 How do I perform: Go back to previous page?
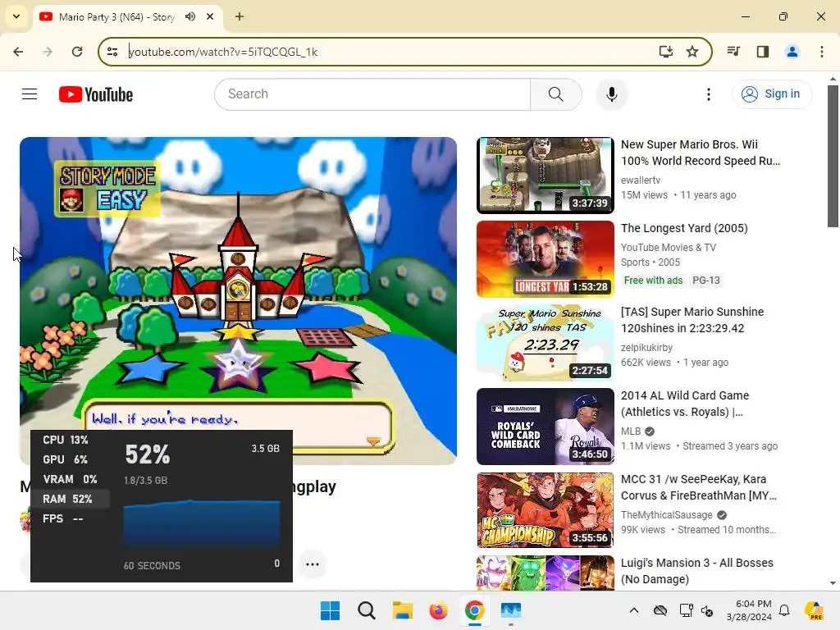18,52
